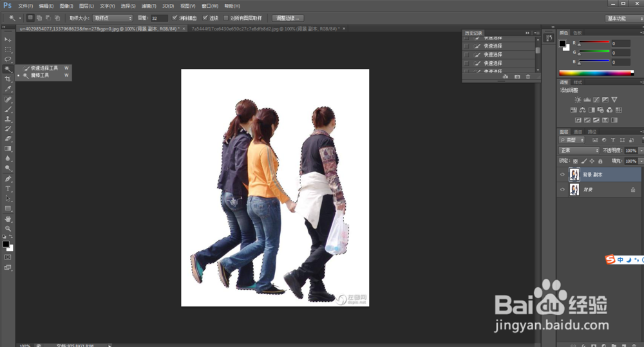Click the Pen tool icon
Viewport: 644px width, 347px height.
click(x=8, y=178)
